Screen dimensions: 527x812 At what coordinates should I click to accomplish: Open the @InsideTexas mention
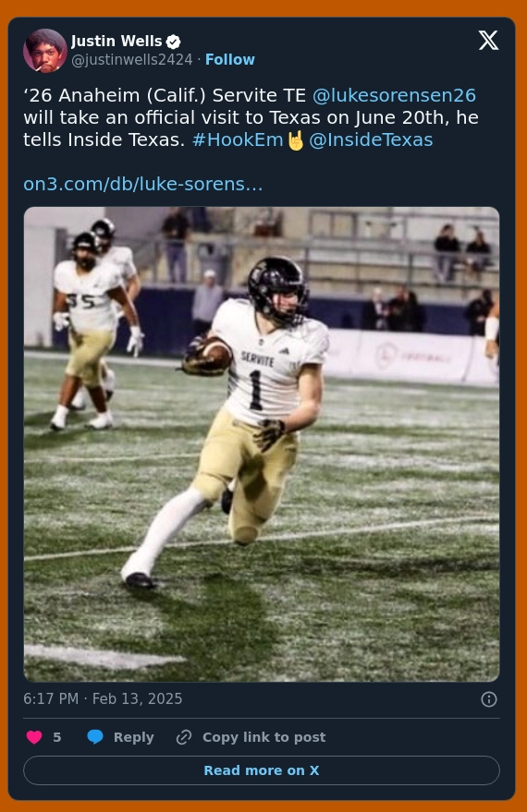pyautogui.click(x=371, y=139)
